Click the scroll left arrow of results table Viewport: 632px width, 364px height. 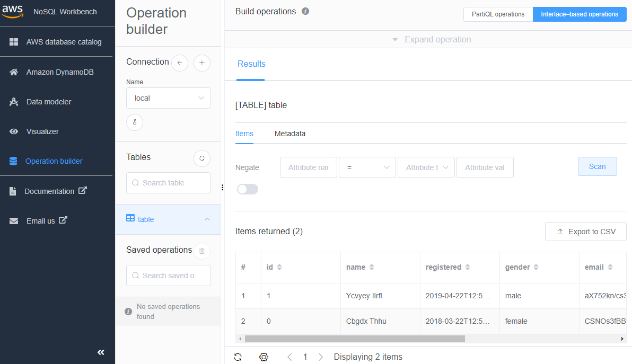(x=240, y=339)
